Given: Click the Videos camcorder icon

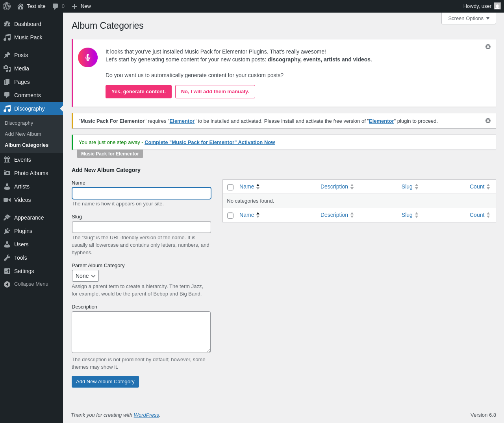Looking at the screenshot, I should pyautogui.click(x=7, y=200).
